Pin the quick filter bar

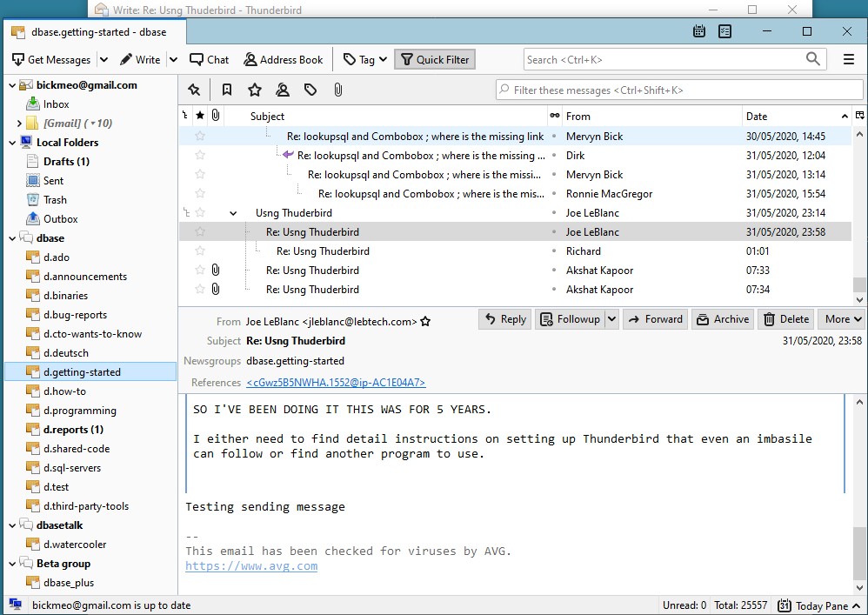pyautogui.click(x=194, y=90)
